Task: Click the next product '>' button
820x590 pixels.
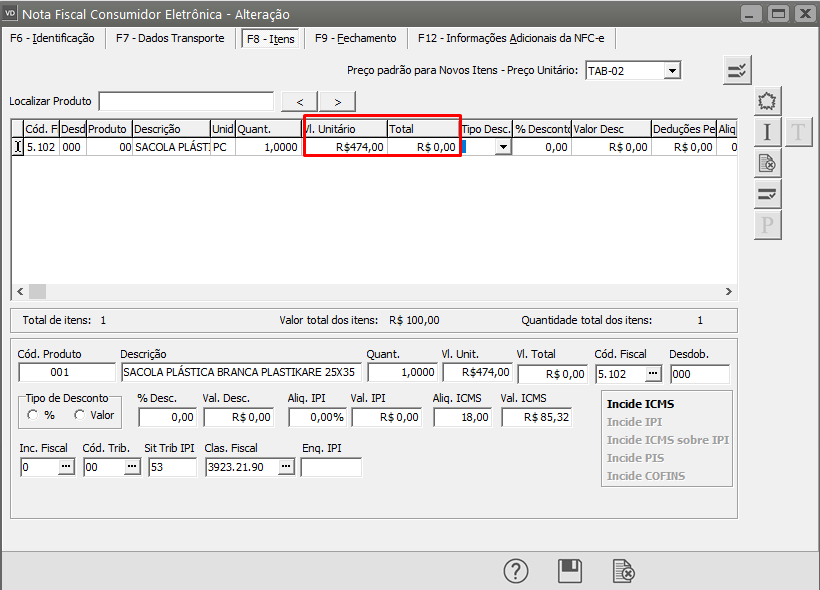Action: coord(338,101)
